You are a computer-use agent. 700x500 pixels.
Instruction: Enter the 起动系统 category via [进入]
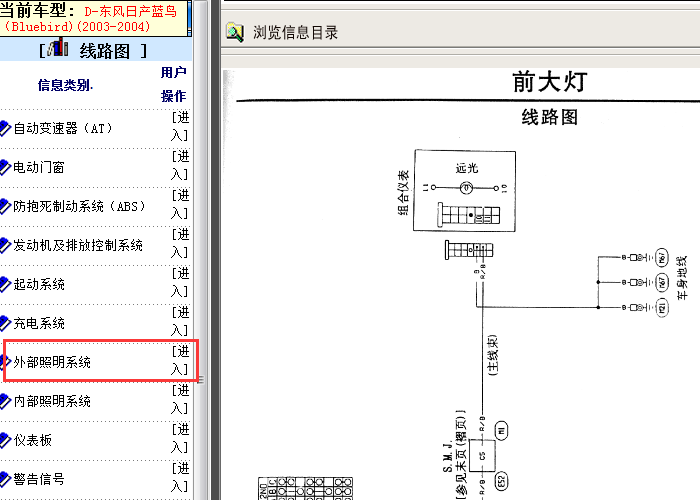[180, 282]
